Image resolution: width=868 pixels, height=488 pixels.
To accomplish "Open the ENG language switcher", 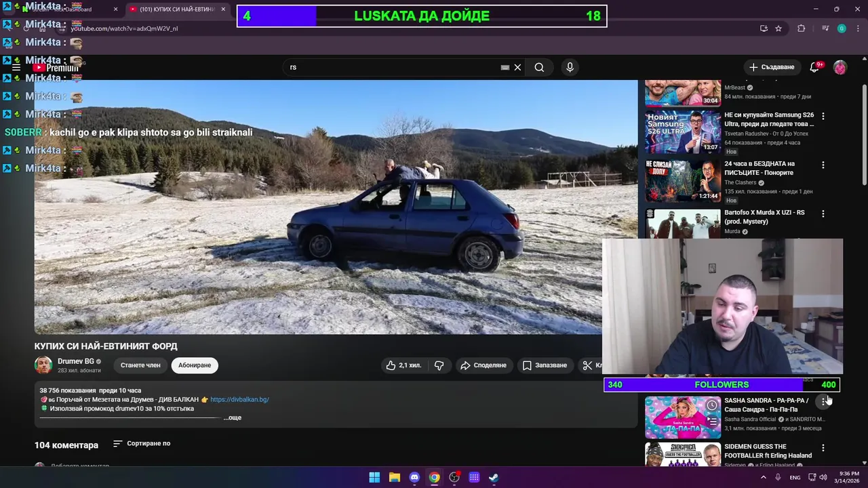I will (795, 477).
